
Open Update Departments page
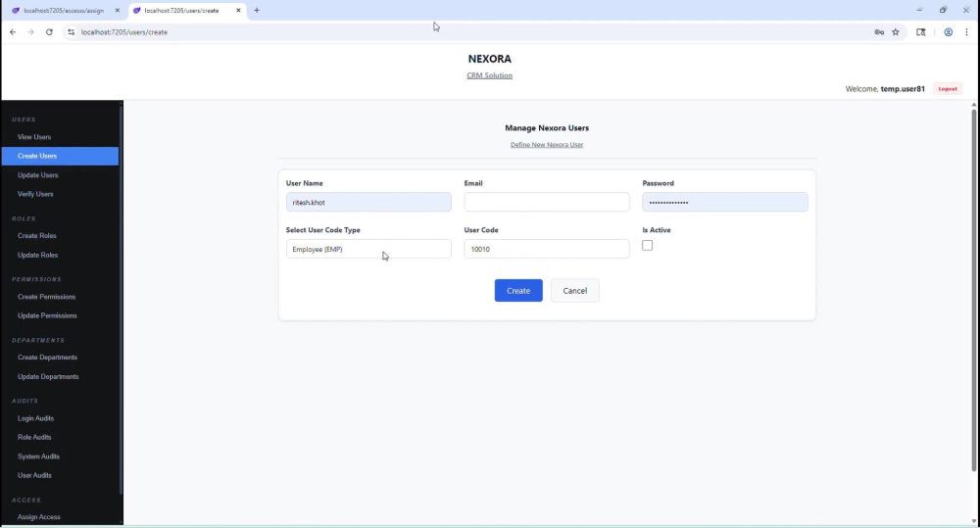[48, 377]
